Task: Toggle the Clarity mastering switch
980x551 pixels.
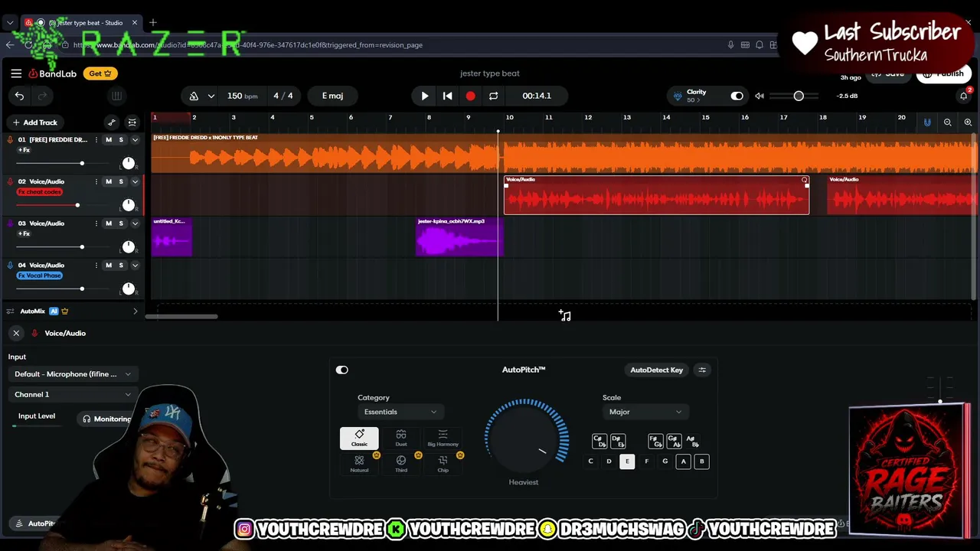Action: (737, 96)
